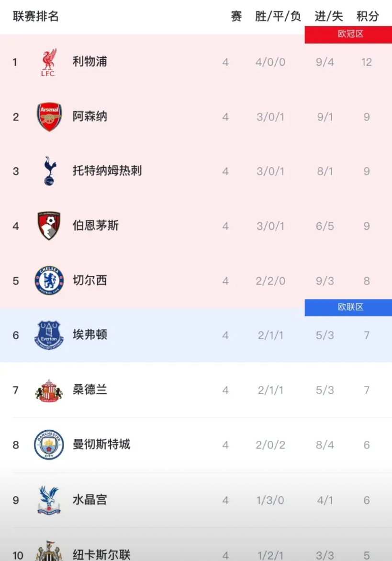Click the Arsenal club crest
The image size is (392, 561).
coord(49,117)
